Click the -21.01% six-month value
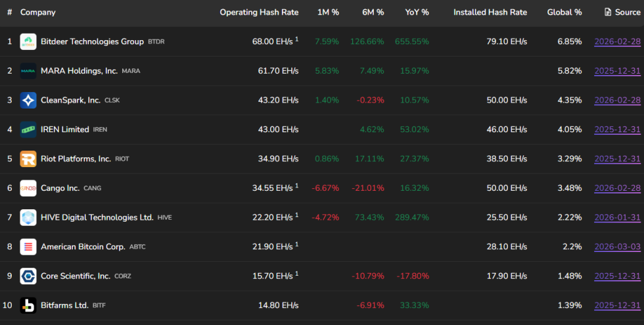The height and width of the screenshot is (325, 644). tap(368, 188)
